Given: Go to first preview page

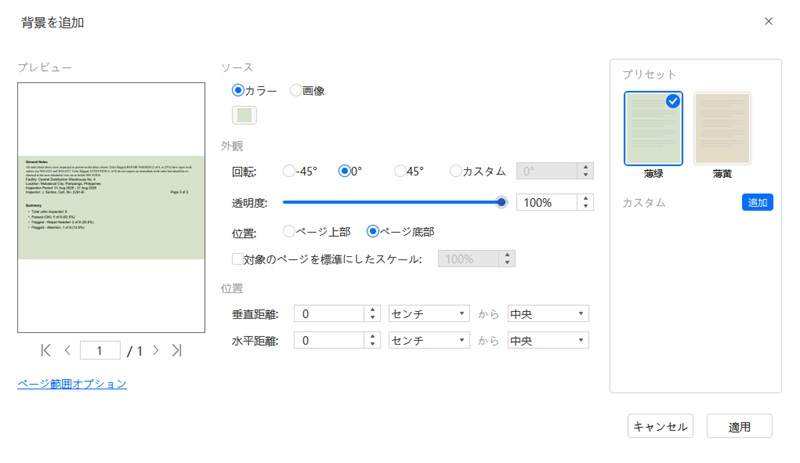Looking at the screenshot, I should (45, 350).
